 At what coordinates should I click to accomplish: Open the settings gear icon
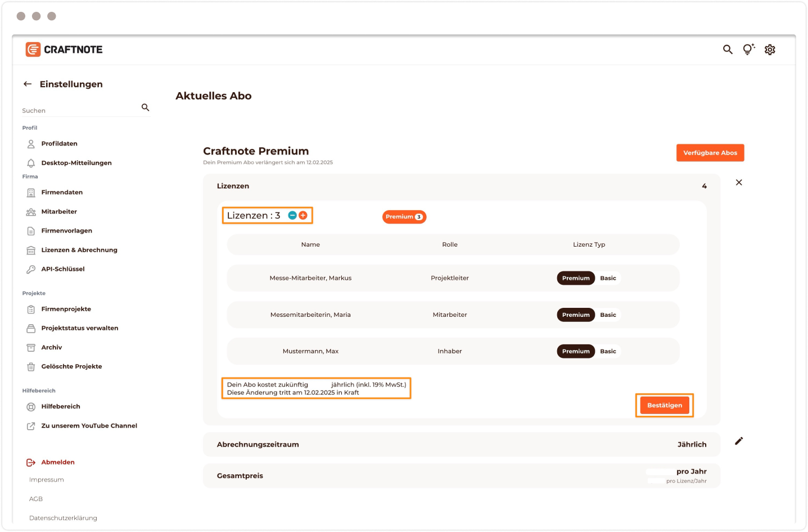[x=770, y=49]
